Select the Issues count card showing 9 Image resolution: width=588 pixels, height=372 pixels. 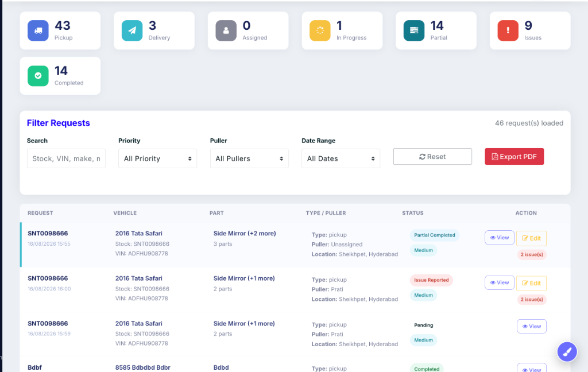tap(530, 30)
